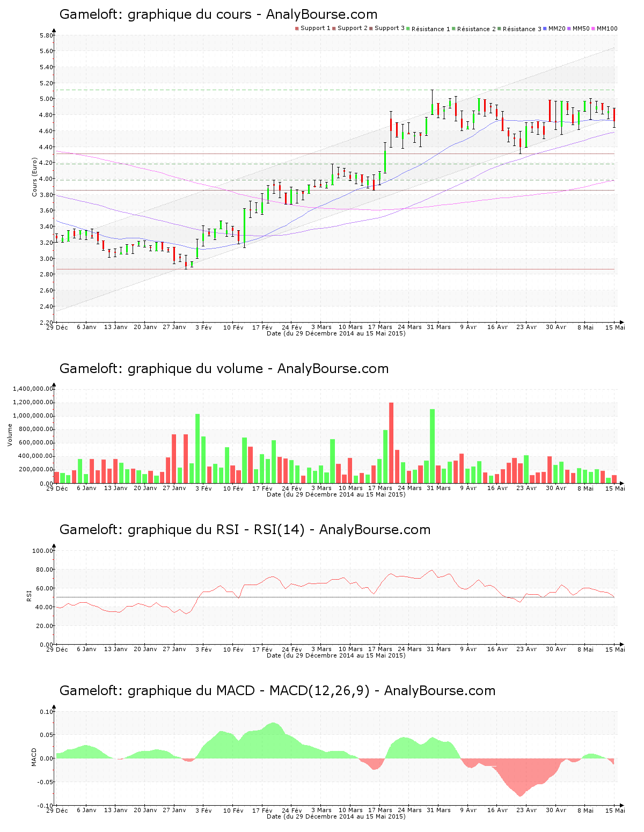
Task: Click the '-0.05' value on the MACD axis
Action: pyautogui.click(x=46, y=782)
